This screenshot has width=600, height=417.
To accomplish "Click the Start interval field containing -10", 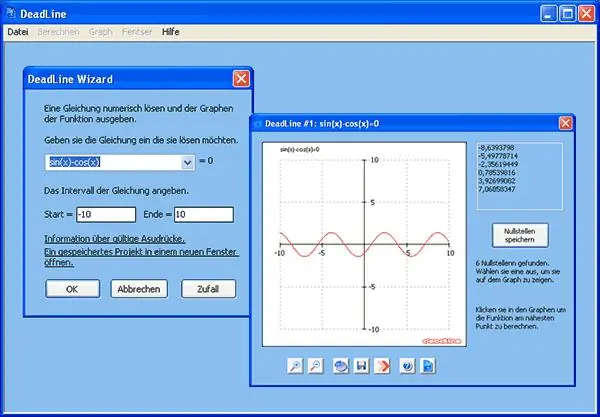I will tap(106, 215).
